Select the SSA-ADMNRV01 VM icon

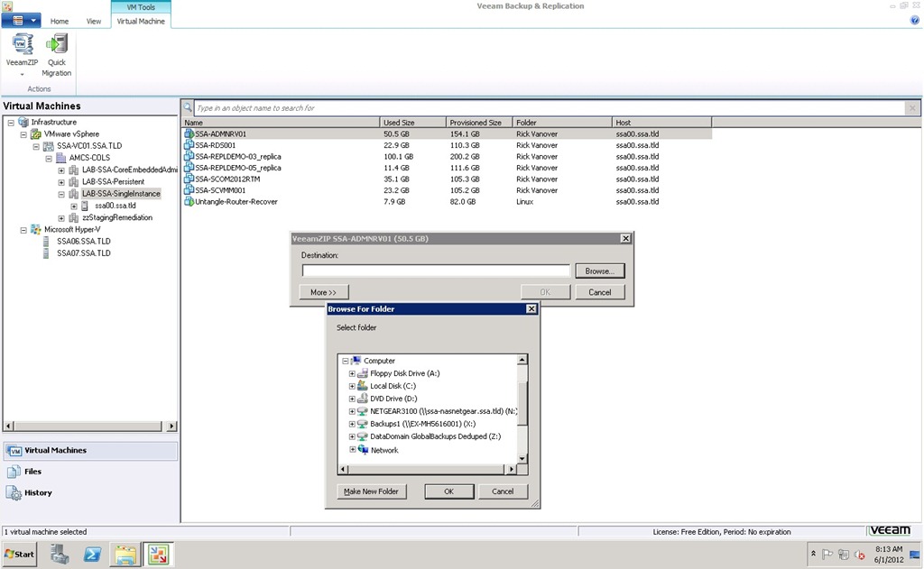point(189,133)
